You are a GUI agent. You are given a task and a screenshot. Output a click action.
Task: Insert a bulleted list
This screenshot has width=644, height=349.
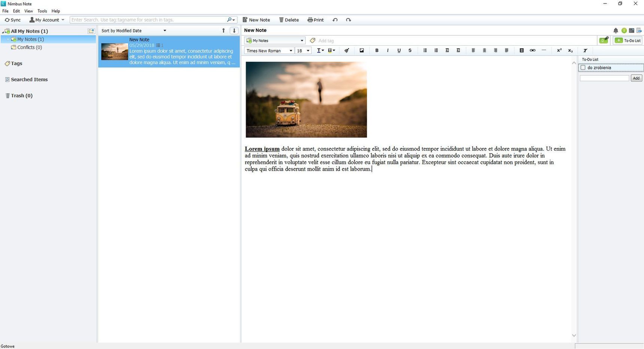425,51
